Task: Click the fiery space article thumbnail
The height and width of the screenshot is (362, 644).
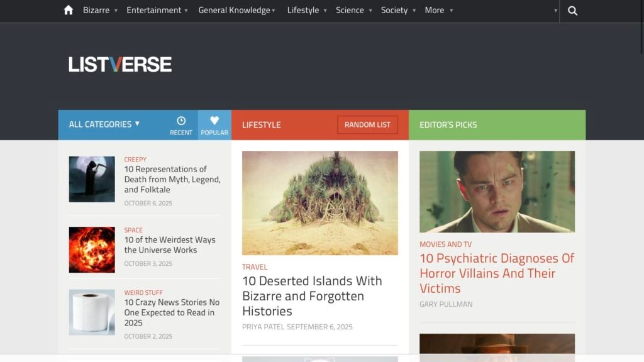Action: coord(92,250)
